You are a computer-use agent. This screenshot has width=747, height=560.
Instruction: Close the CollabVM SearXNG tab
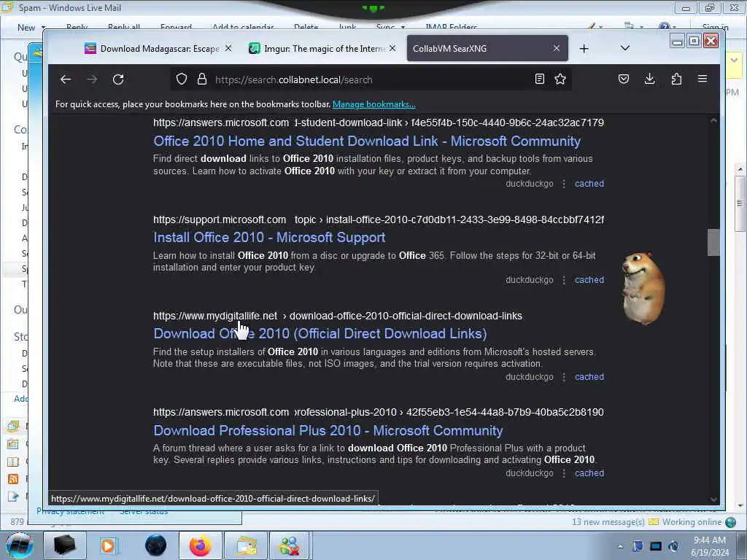click(x=556, y=48)
